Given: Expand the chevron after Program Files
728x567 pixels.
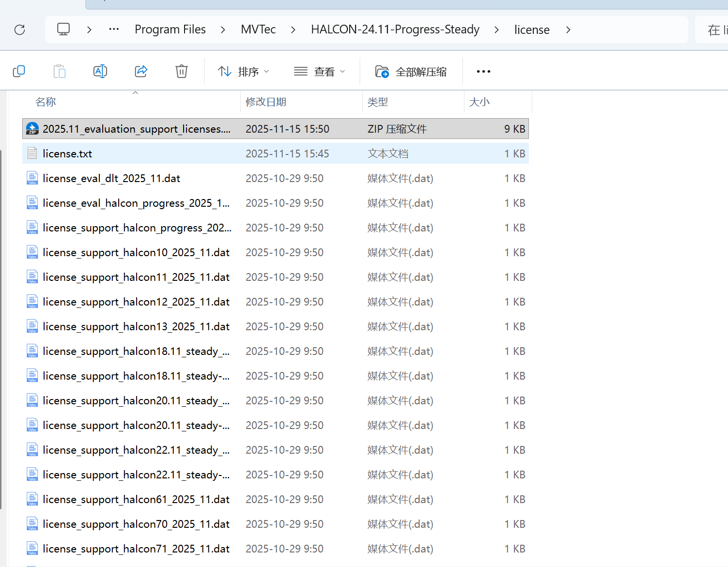Looking at the screenshot, I should pyautogui.click(x=223, y=30).
